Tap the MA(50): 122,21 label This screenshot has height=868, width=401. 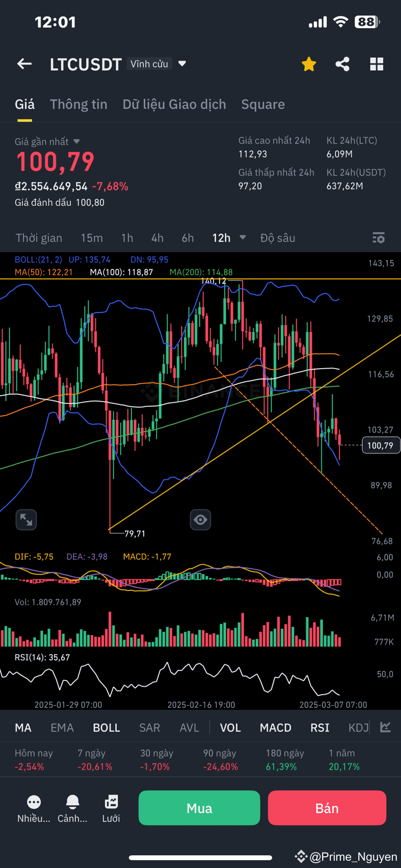coord(44,272)
